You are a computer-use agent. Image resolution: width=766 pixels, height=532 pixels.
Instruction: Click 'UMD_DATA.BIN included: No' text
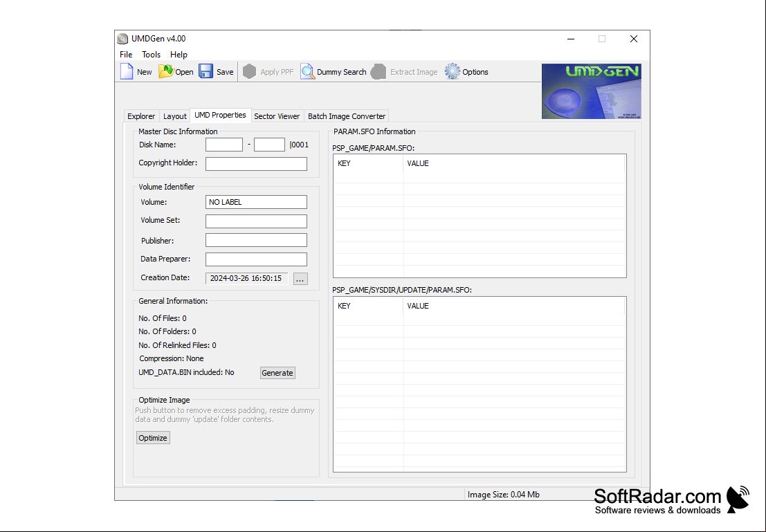click(x=186, y=372)
